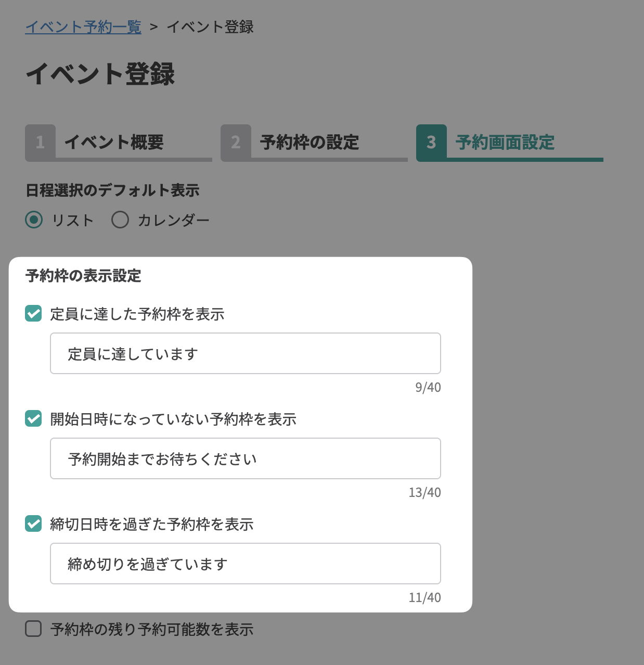
Task: Disable 締切日時を過ぎた予約枠を表示 checkbox
Action: tap(33, 524)
